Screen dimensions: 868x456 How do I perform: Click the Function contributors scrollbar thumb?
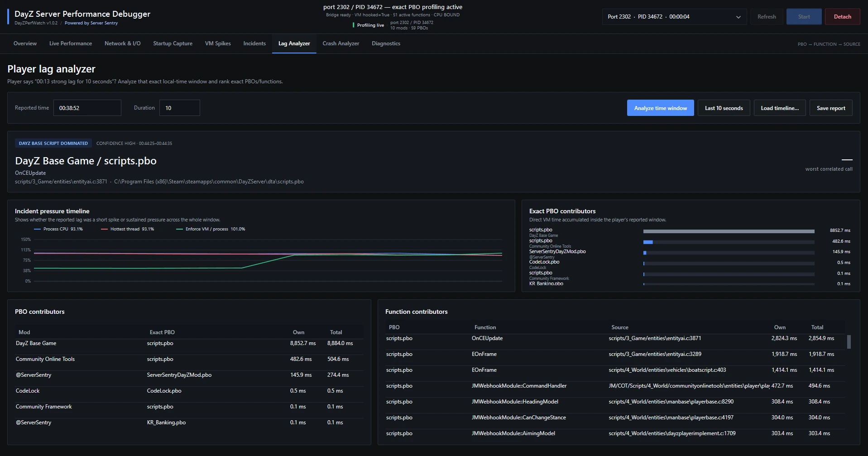[849, 342]
